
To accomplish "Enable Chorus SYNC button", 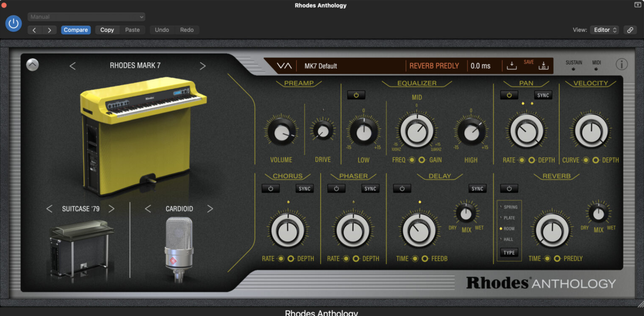I will pos(304,188).
